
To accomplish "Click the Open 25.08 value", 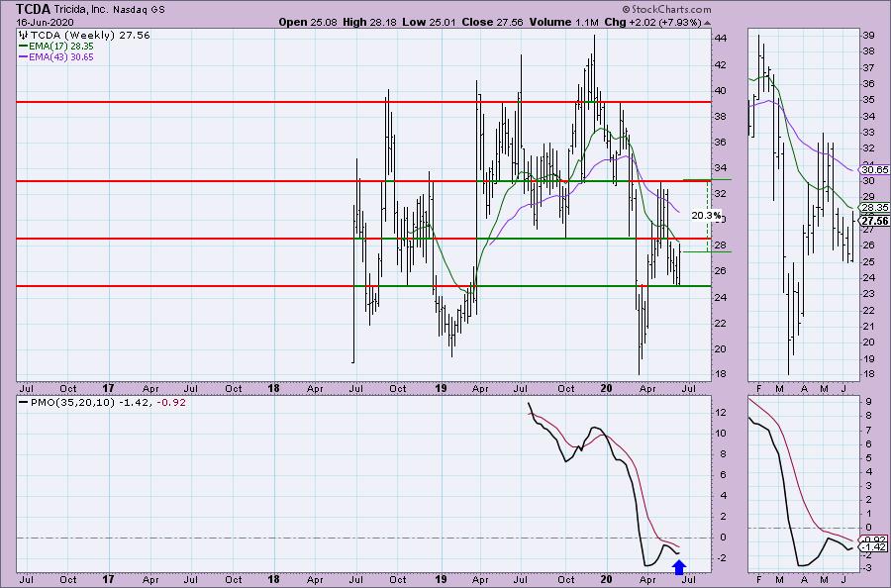I will pyautogui.click(x=308, y=22).
